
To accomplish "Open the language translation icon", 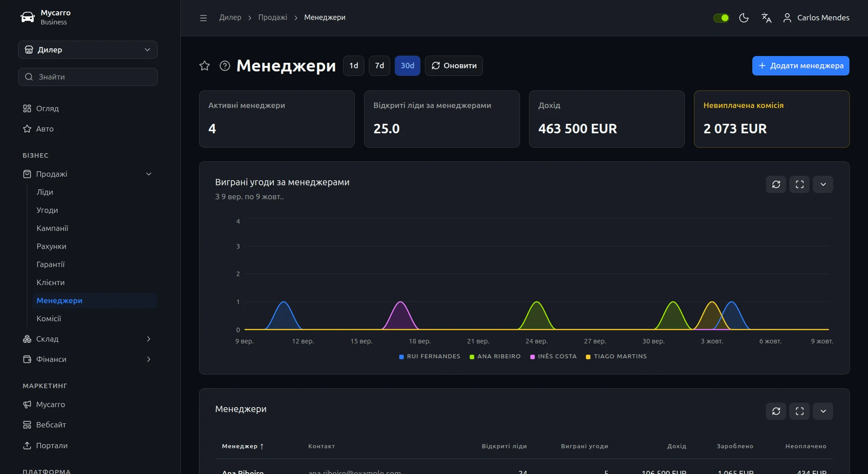I will 766,18.
